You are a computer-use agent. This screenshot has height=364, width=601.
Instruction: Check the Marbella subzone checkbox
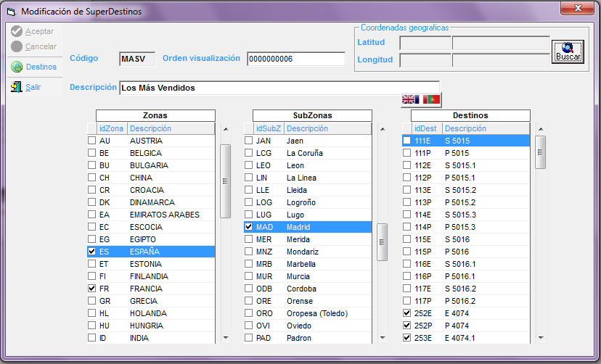tap(249, 264)
